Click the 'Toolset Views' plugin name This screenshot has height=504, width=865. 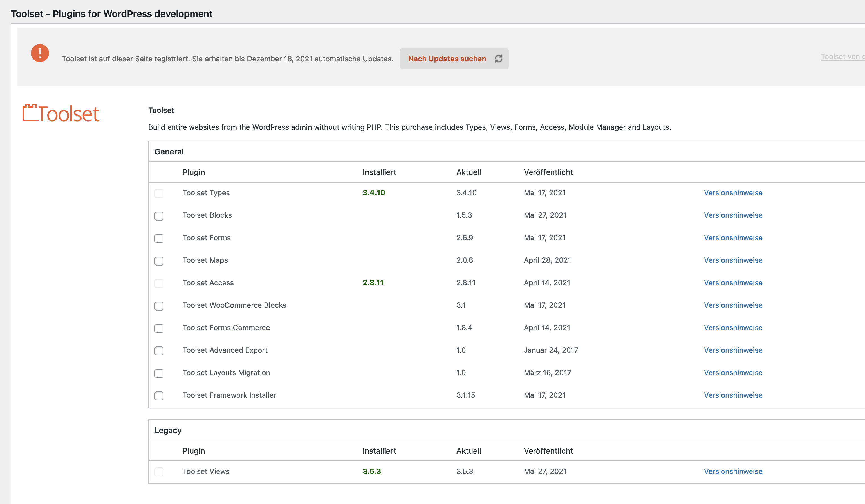point(206,471)
